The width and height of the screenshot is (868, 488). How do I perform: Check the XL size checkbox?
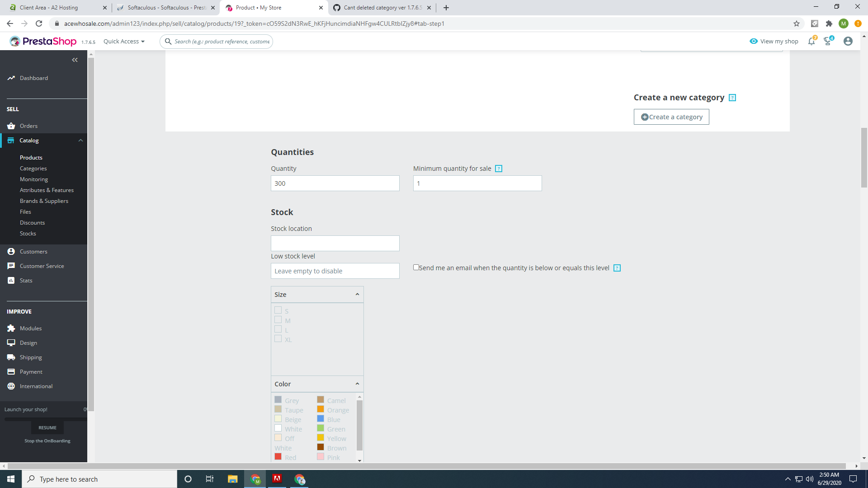[x=278, y=339]
